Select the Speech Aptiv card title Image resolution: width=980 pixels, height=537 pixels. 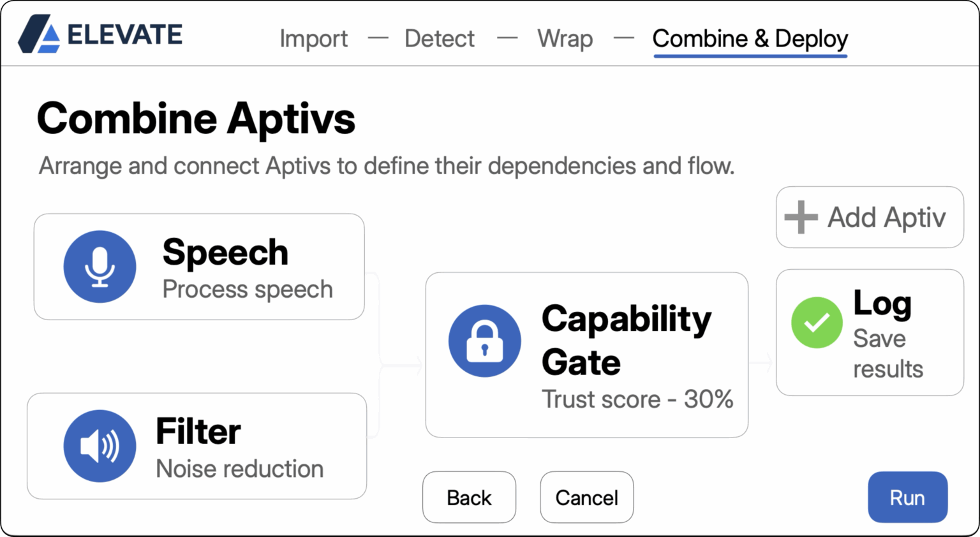225,252
